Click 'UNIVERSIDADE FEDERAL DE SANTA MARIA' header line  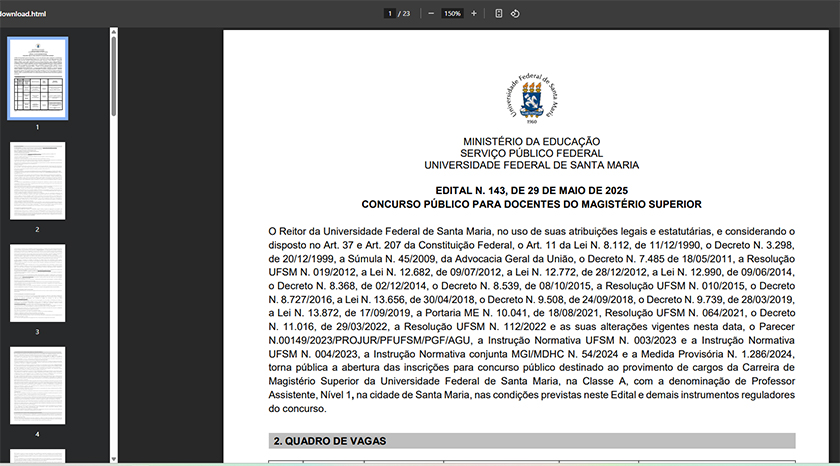(x=531, y=165)
